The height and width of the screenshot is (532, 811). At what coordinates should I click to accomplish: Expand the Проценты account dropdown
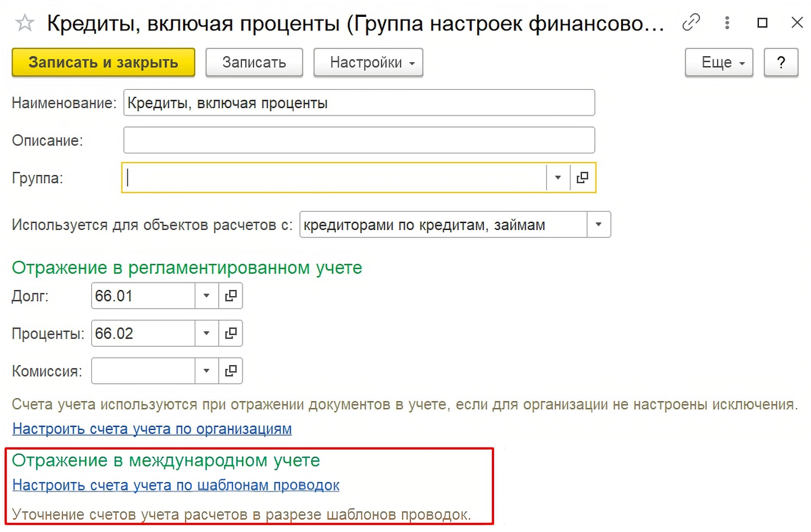[x=206, y=333]
